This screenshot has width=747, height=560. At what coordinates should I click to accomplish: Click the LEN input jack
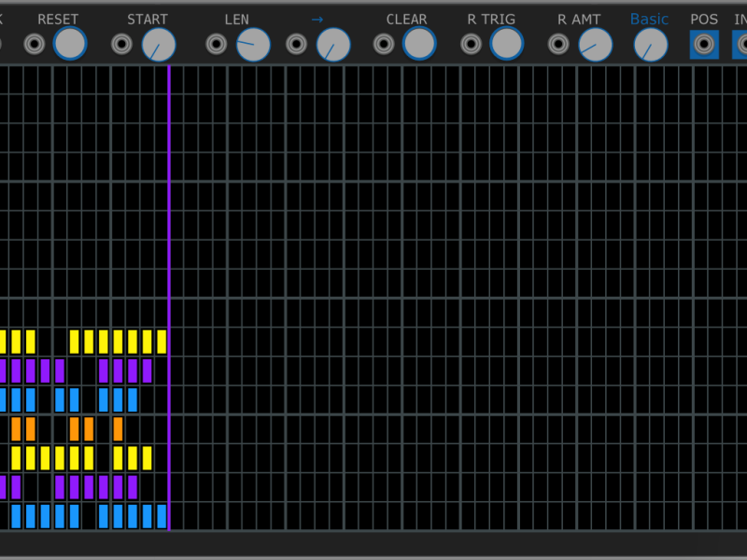point(216,44)
